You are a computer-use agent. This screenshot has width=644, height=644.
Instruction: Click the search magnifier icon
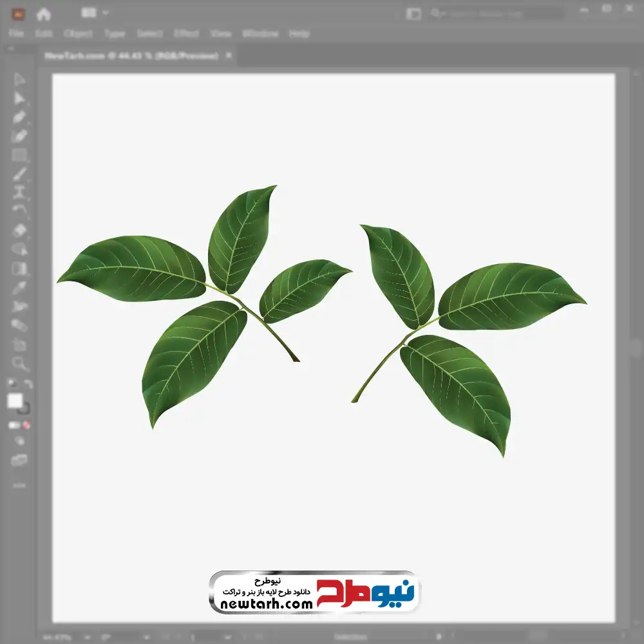(x=435, y=13)
